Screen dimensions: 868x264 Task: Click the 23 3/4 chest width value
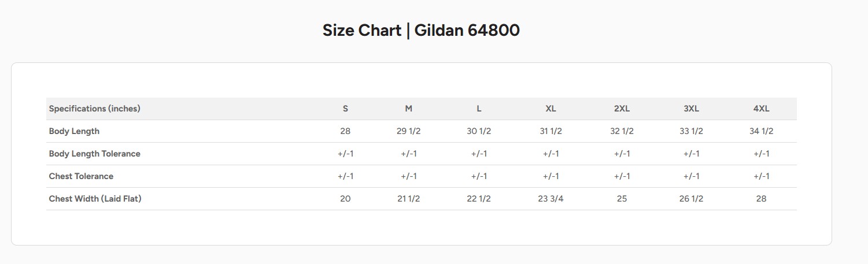click(551, 199)
